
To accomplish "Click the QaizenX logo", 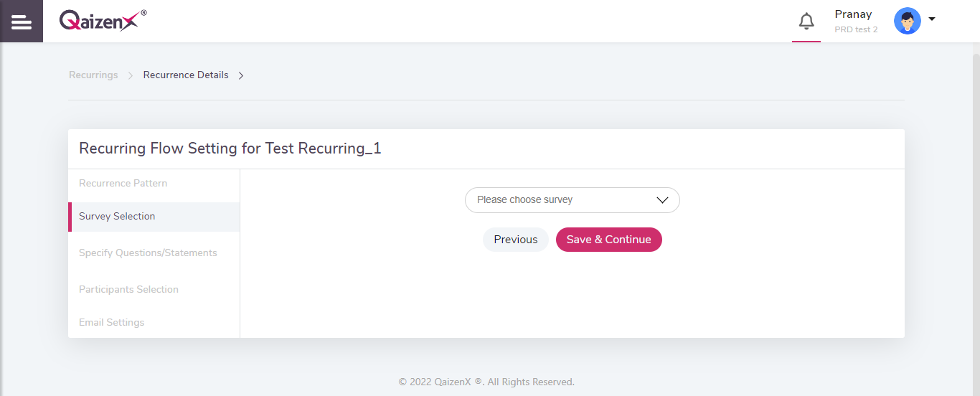I will [x=103, y=20].
